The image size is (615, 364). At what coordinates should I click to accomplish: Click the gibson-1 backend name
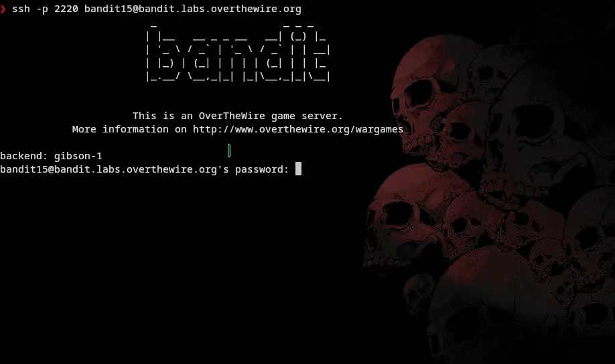(x=78, y=156)
